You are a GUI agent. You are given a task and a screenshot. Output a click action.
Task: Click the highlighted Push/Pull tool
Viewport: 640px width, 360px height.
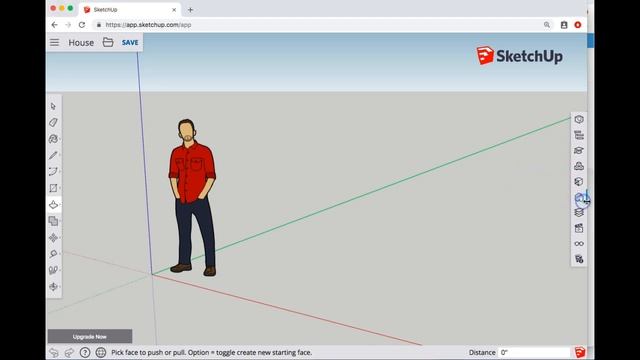click(x=53, y=204)
